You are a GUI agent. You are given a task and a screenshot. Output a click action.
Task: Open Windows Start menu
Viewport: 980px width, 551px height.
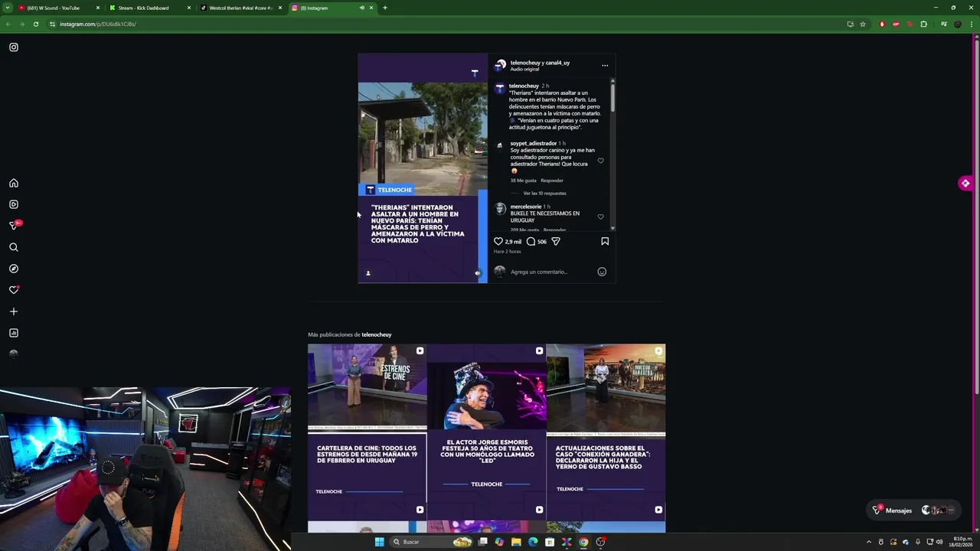point(379,542)
